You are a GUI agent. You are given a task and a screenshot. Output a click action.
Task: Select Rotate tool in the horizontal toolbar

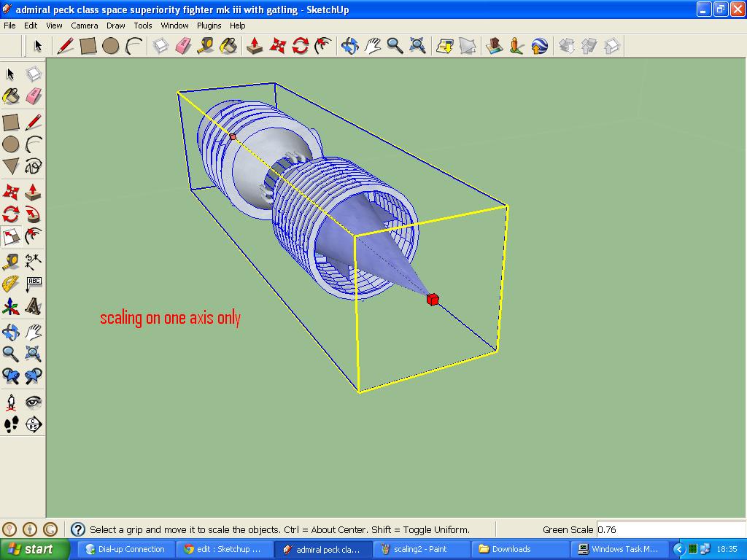(300, 46)
